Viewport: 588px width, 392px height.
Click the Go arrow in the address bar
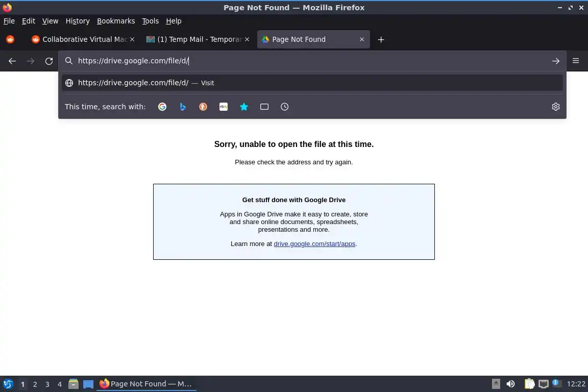coord(556,61)
